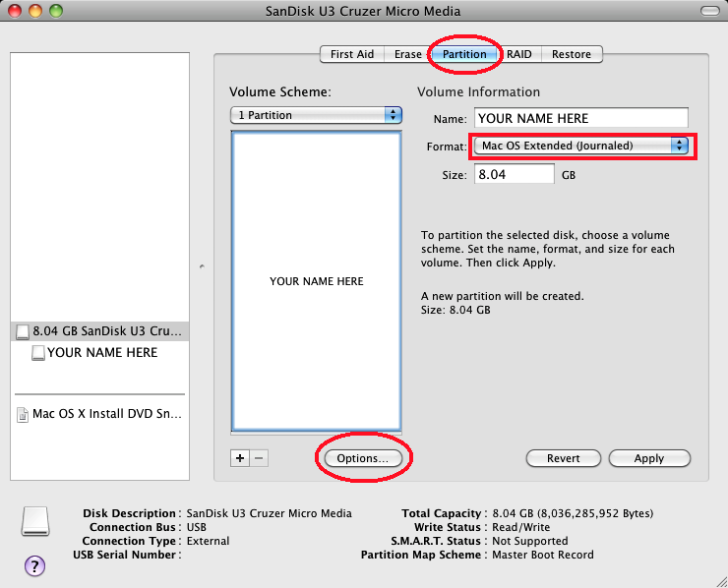Open the Format dropdown menu

pyautogui.click(x=580, y=146)
